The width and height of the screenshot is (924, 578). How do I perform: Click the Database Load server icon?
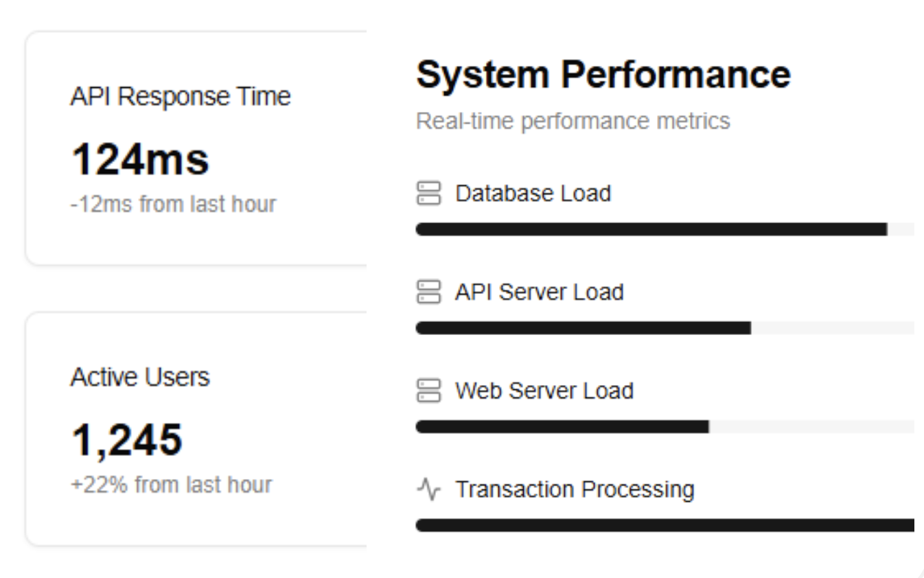(428, 194)
